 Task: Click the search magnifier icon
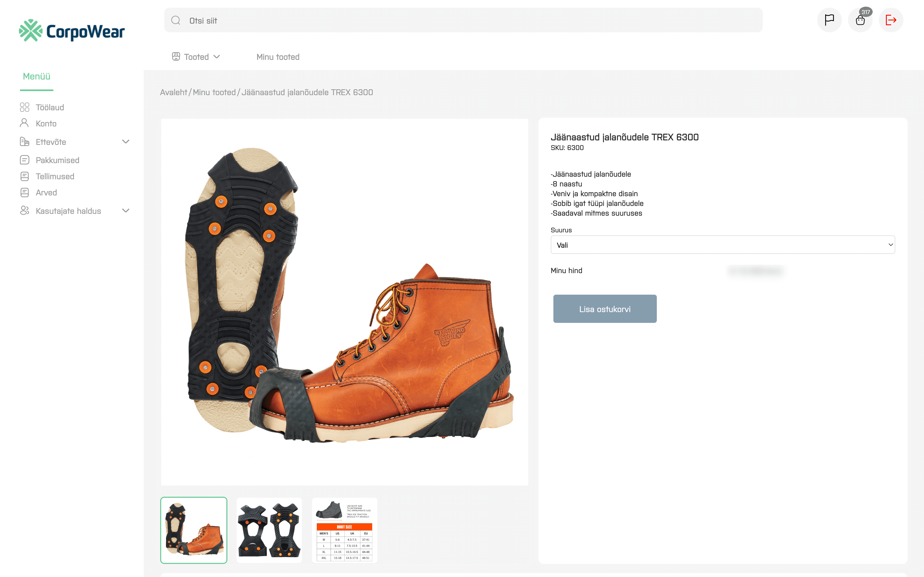point(176,21)
